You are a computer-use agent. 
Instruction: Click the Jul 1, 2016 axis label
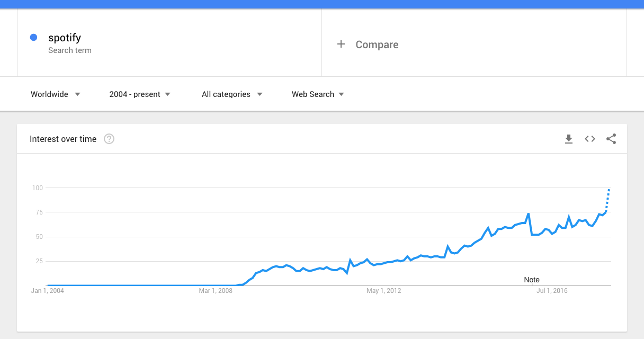[552, 291]
